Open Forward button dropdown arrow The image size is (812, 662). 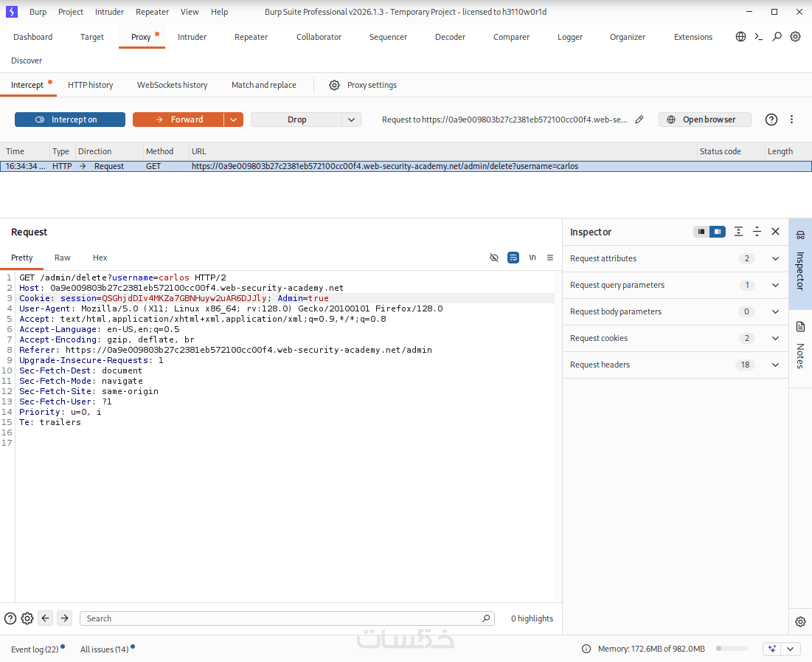coord(234,120)
